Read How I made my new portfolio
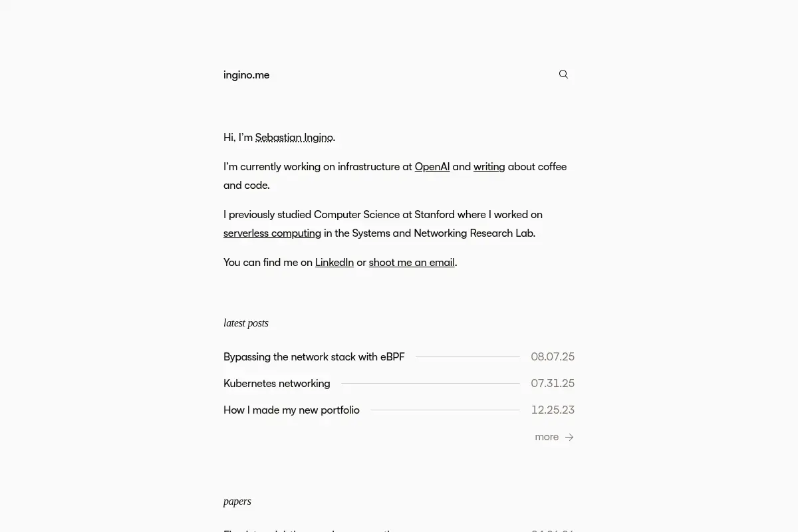Viewport: 798px width, 532px height. click(291, 410)
